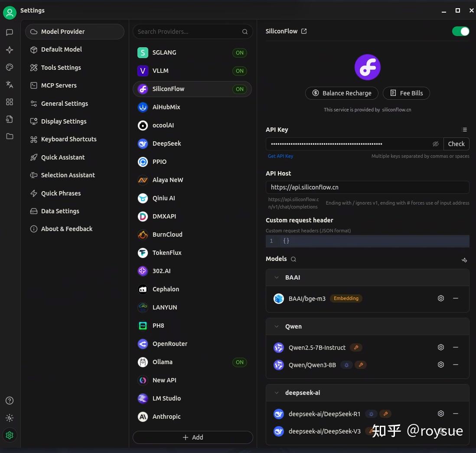Screen dimensions: 476x453
Task: Open the help docs question mark icon
Action: 10,401
